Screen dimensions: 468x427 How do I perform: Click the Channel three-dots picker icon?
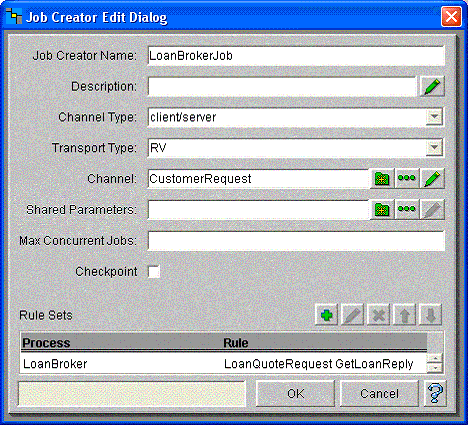[x=407, y=179]
